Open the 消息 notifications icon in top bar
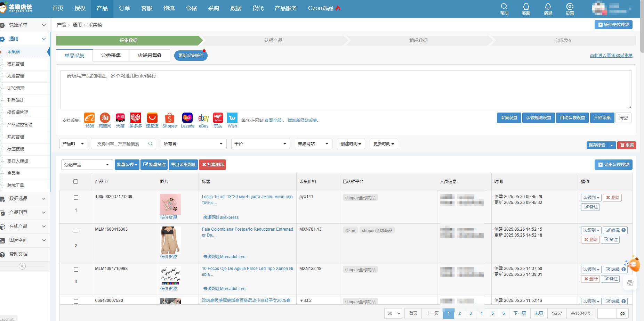 [x=548, y=8]
